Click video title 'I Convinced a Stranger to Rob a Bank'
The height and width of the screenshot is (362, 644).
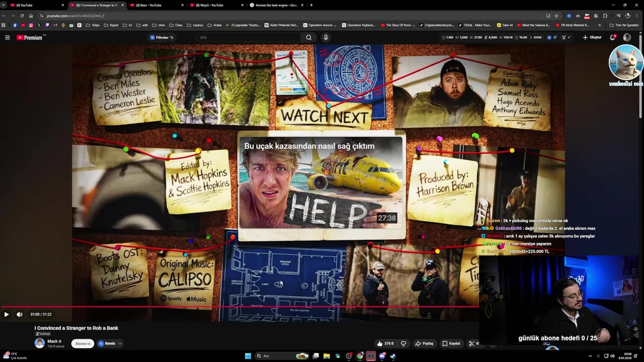[76, 328]
